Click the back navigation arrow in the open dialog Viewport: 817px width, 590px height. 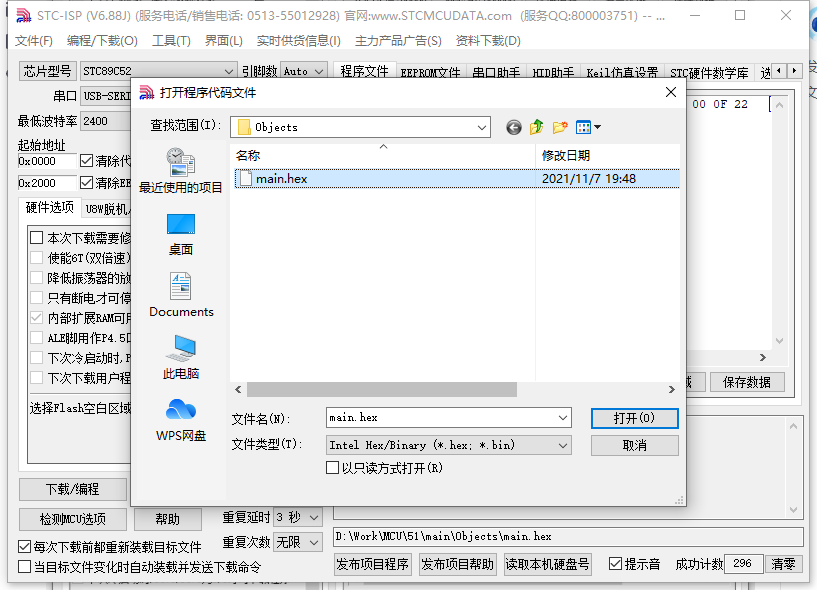click(512, 127)
